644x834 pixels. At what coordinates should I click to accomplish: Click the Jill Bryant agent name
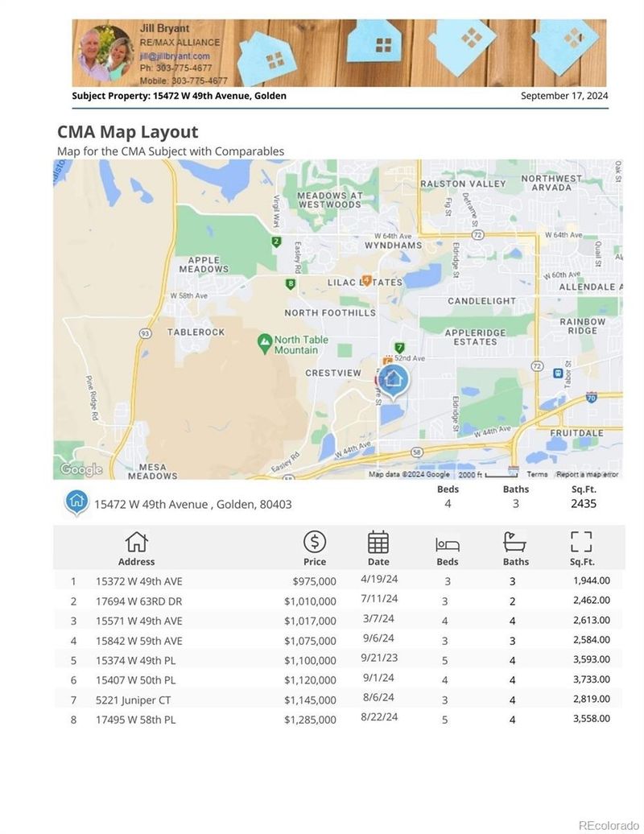(164, 28)
